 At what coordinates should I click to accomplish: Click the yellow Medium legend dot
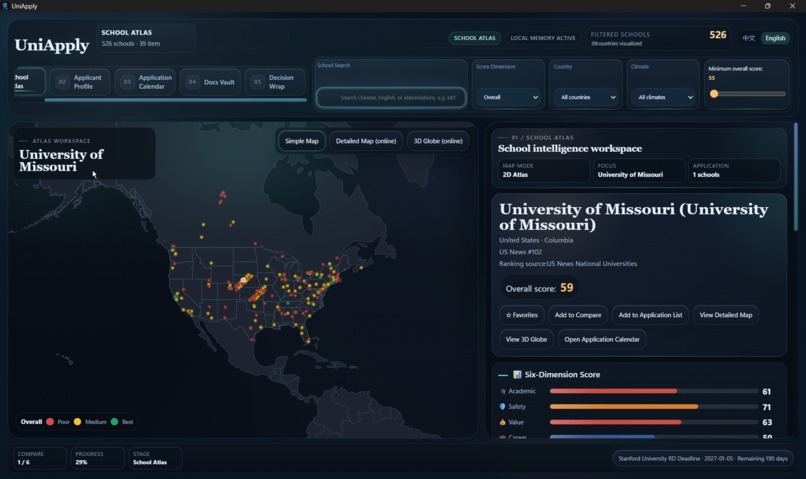pyautogui.click(x=77, y=421)
